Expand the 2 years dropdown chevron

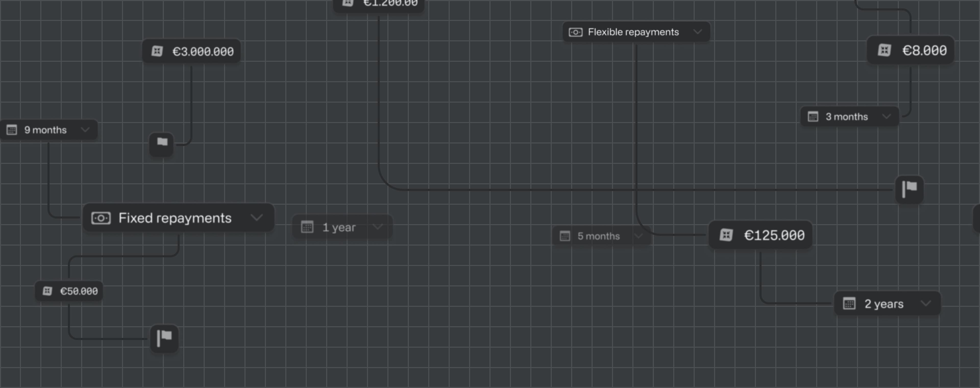pyautogui.click(x=926, y=303)
